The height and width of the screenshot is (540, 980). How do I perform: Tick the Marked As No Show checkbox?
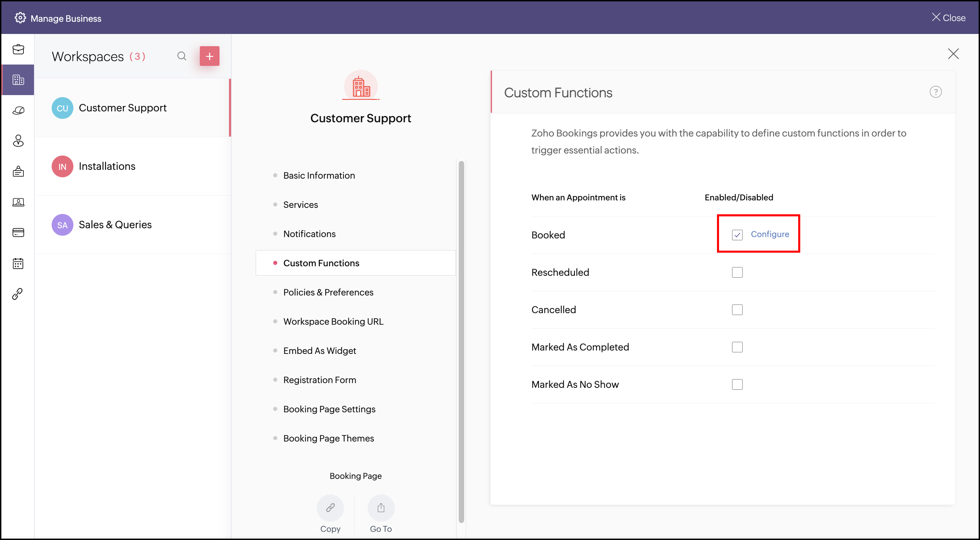[x=737, y=384]
